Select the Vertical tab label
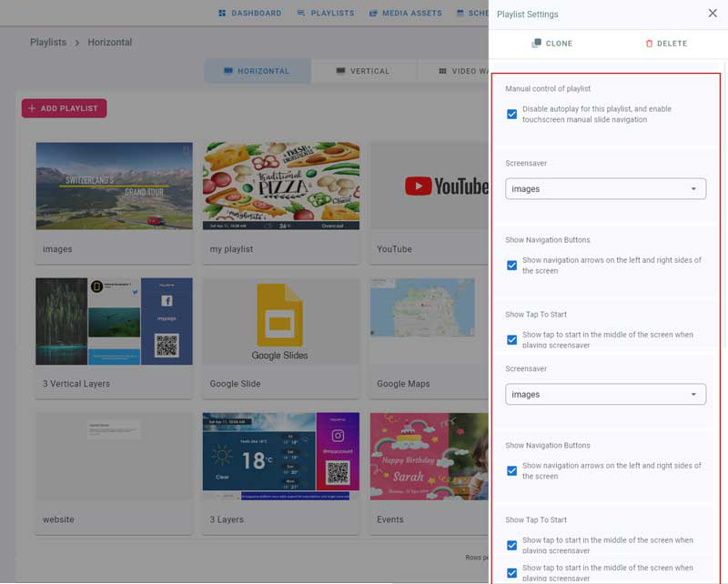 coord(369,71)
